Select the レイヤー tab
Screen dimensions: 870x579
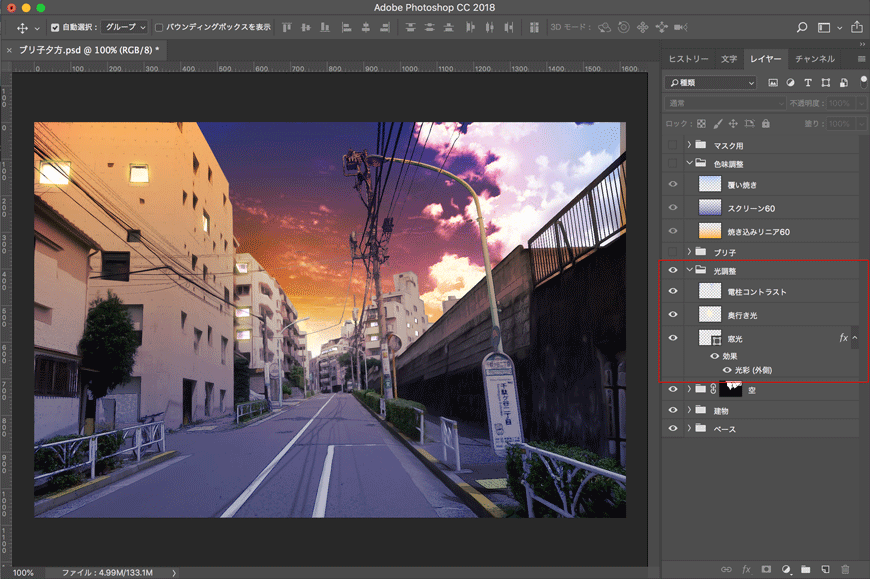pos(766,59)
